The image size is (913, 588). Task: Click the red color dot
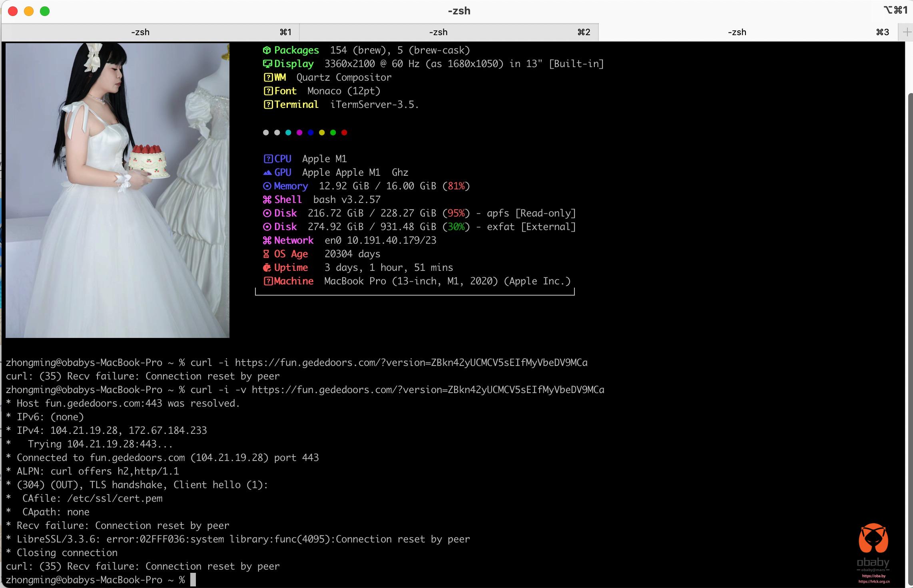pyautogui.click(x=344, y=133)
